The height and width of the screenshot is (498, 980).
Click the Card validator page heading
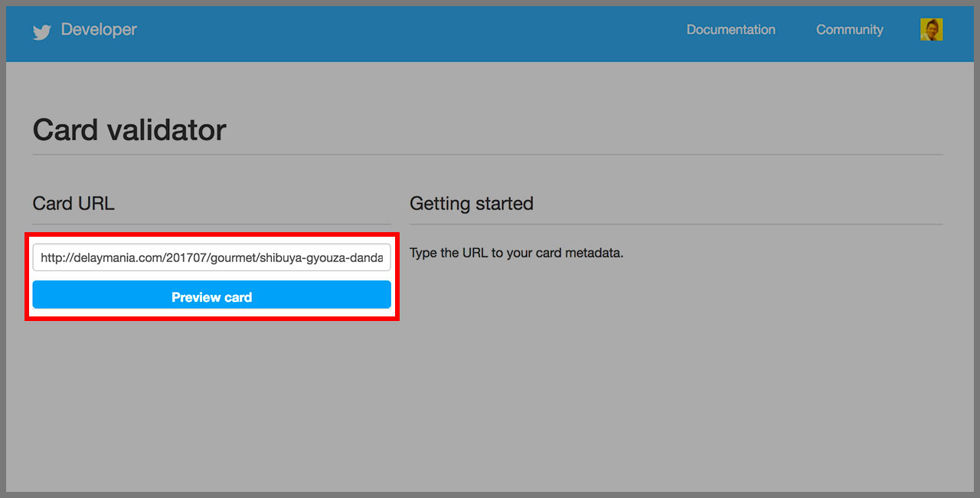tap(129, 130)
